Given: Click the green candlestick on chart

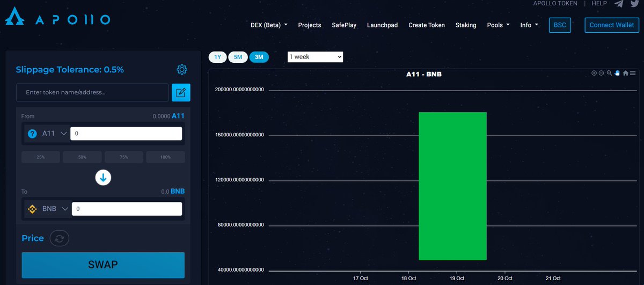Looking at the screenshot, I should coord(452,186).
